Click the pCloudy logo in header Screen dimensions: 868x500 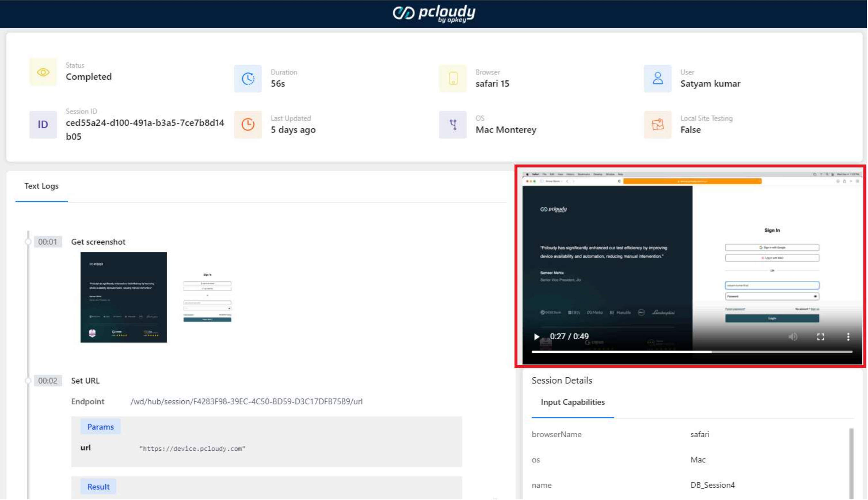(434, 14)
